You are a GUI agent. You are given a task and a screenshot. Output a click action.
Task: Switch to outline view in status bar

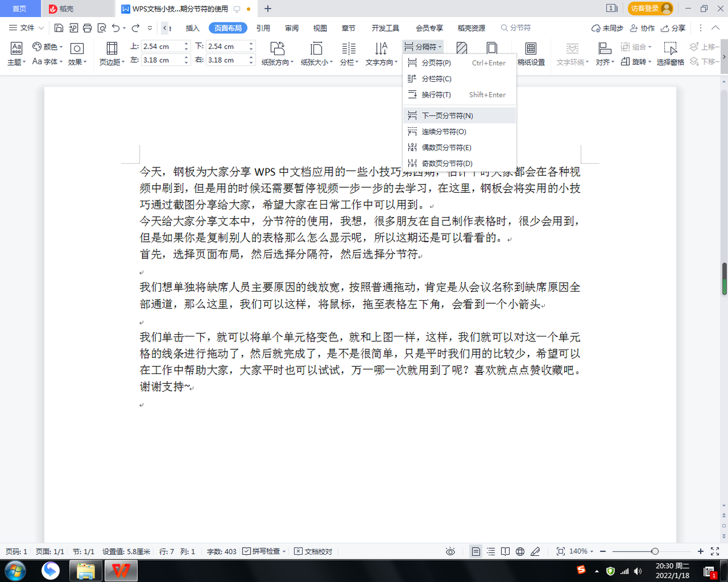click(x=491, y=551)
